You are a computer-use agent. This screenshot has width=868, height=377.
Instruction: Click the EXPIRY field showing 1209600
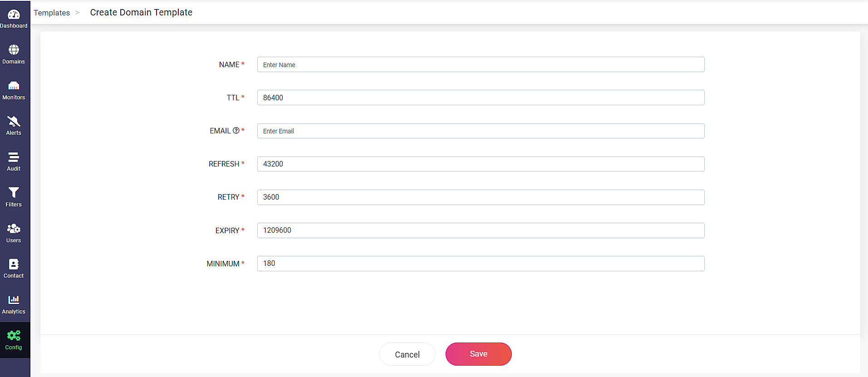pos(481,230)
